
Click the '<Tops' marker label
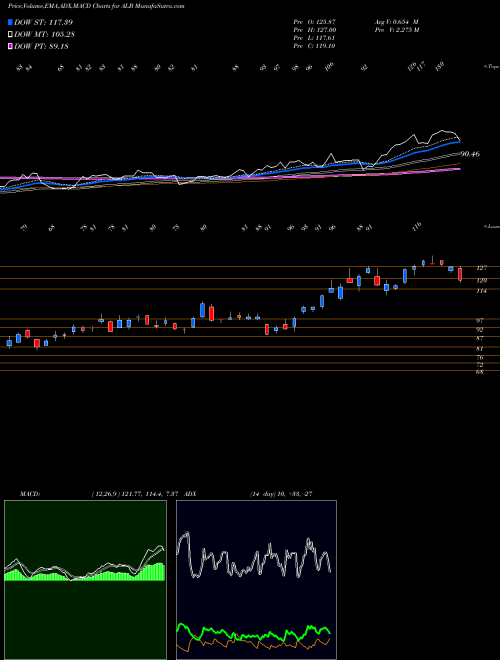(x=492, y=67)
